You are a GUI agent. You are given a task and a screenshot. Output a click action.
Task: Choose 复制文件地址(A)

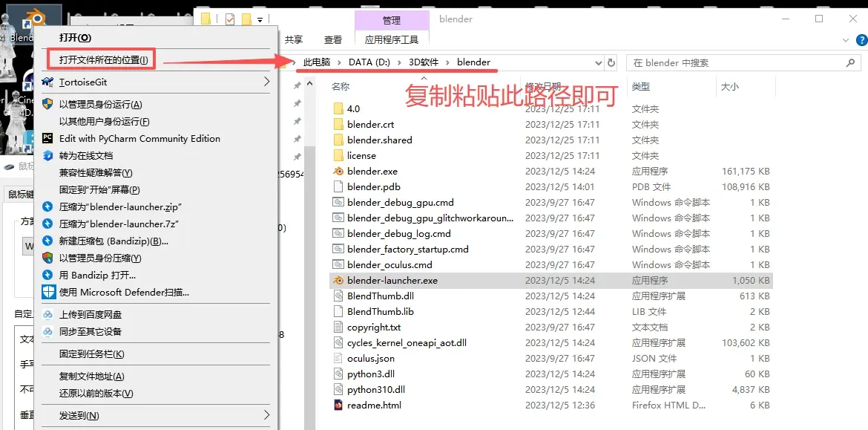pos(92,377)
